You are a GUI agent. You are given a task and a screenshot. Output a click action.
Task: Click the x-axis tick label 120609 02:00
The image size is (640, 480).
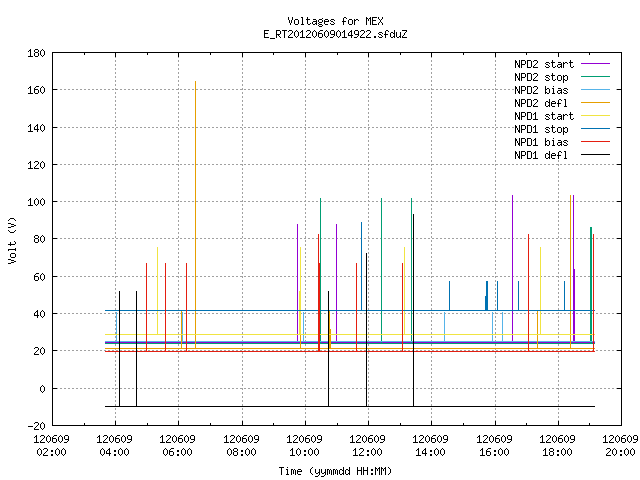(51, 446)
